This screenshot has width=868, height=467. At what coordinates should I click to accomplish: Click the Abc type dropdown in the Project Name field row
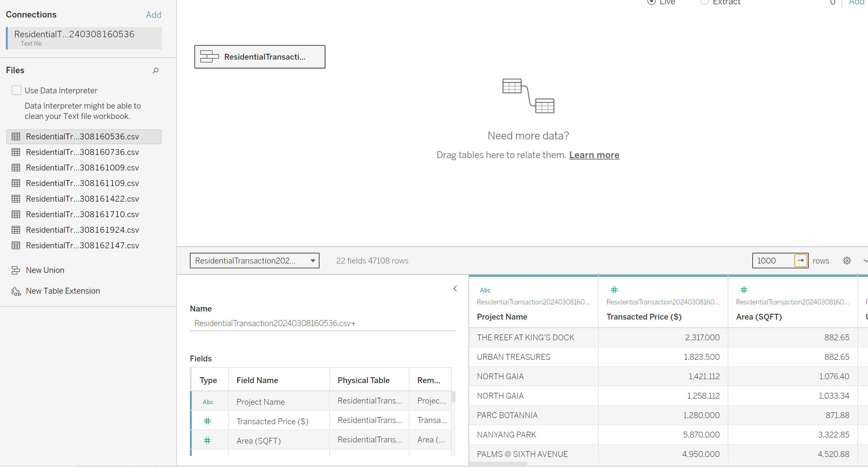[x=208, y=402]
